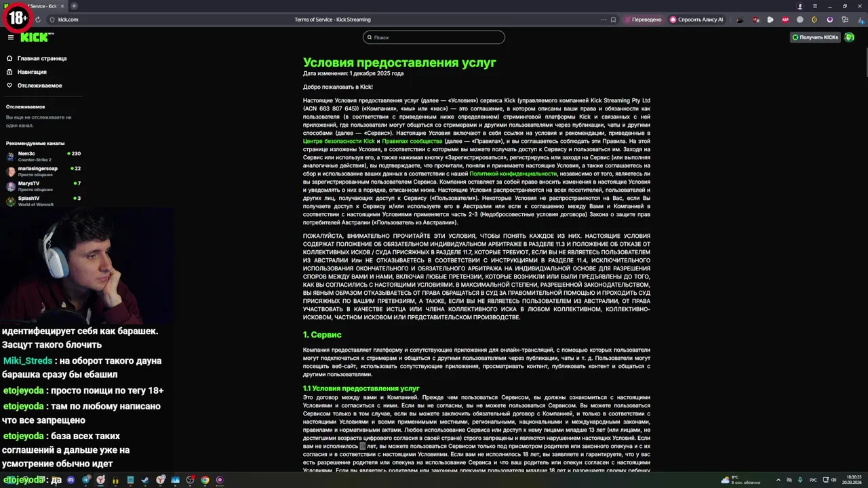The width and height of the screenshot is (868, 488).
Task: Open Steam from the taskbar
Action: (x=145, y=480)
